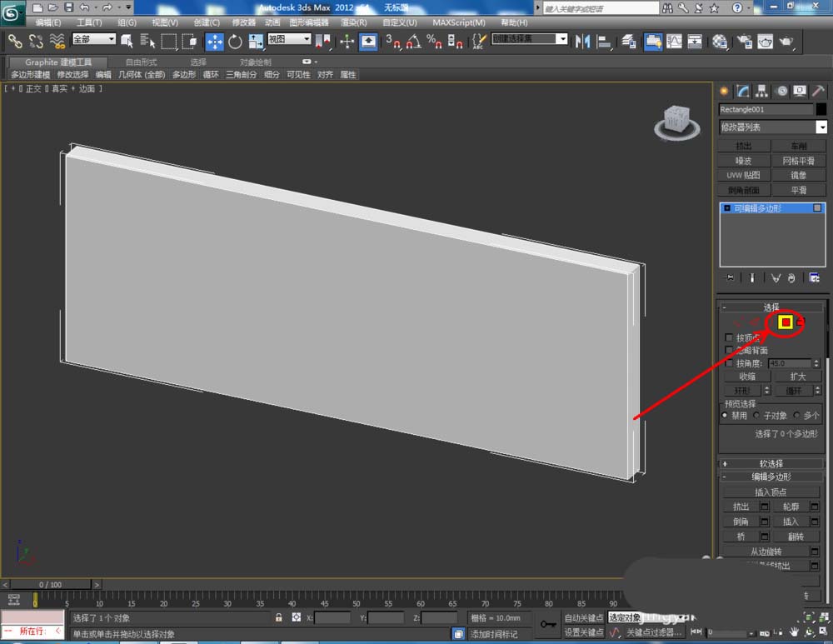
Task: Enable the By Angle (按角度) checkbox
Action: point(729,363)
